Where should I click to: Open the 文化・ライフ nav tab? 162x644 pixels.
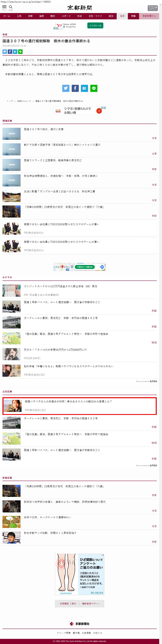pos(95,16)
